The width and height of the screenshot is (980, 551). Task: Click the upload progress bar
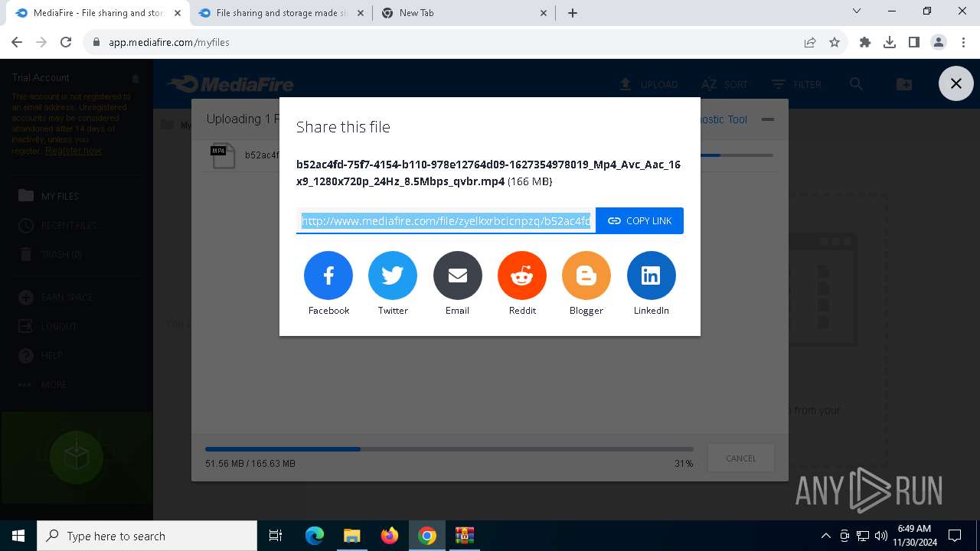pyautogui.click(x=449, y=449)
